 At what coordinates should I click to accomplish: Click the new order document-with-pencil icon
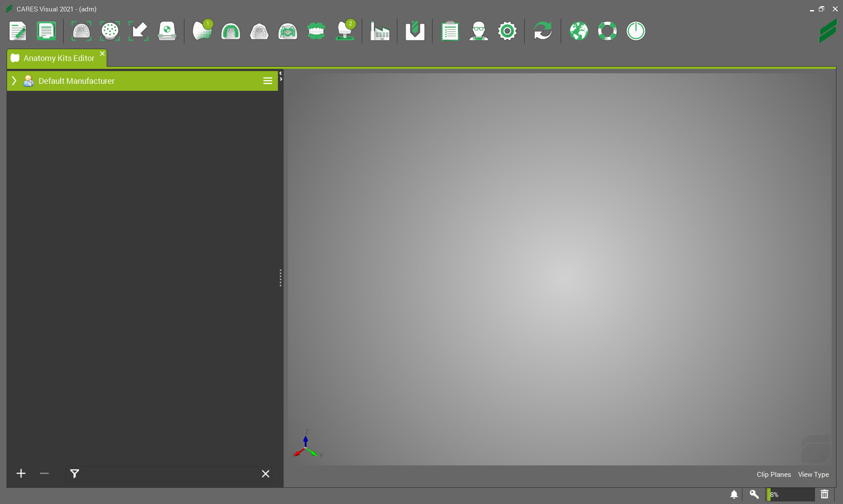coord(18,31)
